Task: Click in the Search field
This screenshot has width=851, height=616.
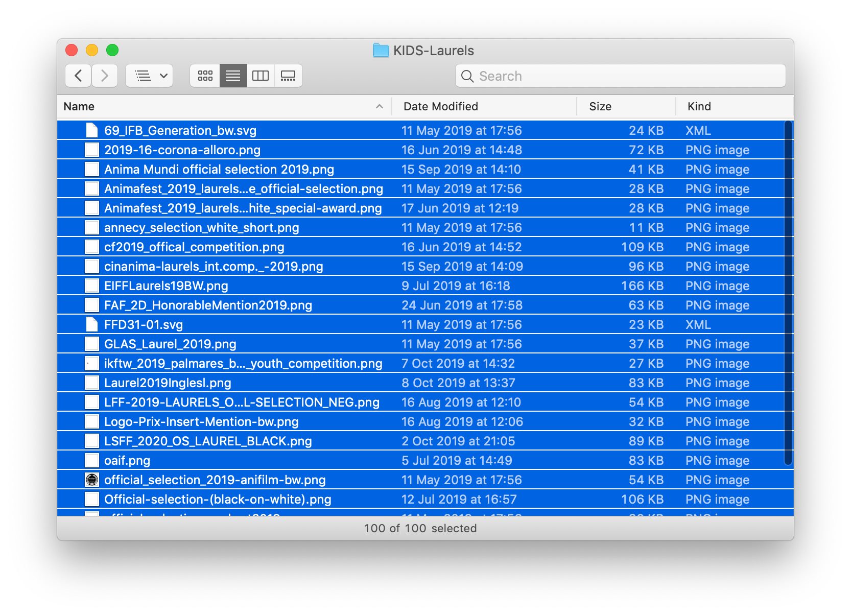Action: (x=620, y=76)
